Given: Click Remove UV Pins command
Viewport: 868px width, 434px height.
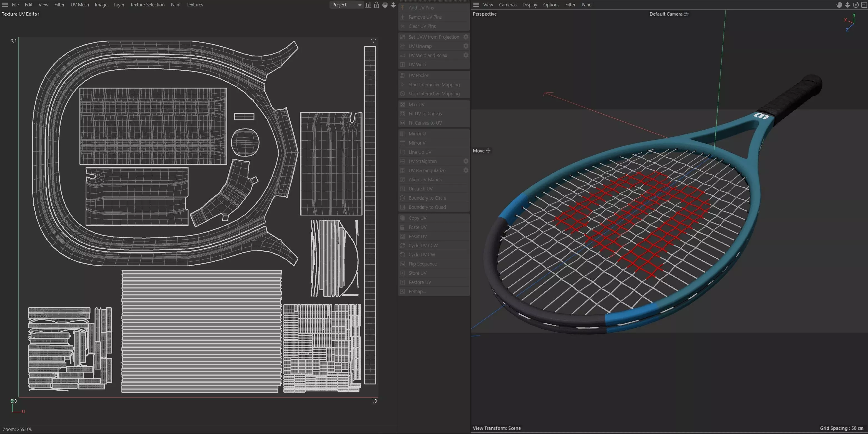Looking at the screenshot, I should coord(434,17).
